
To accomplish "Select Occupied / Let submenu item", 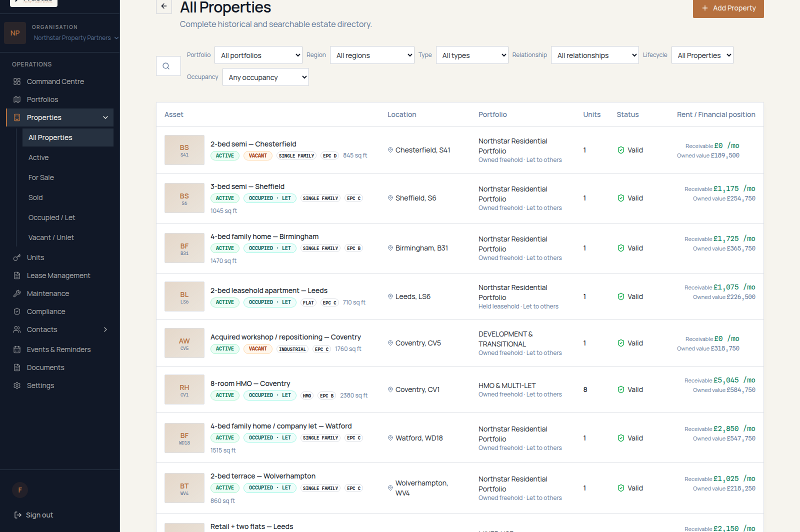I will [67, 217].
